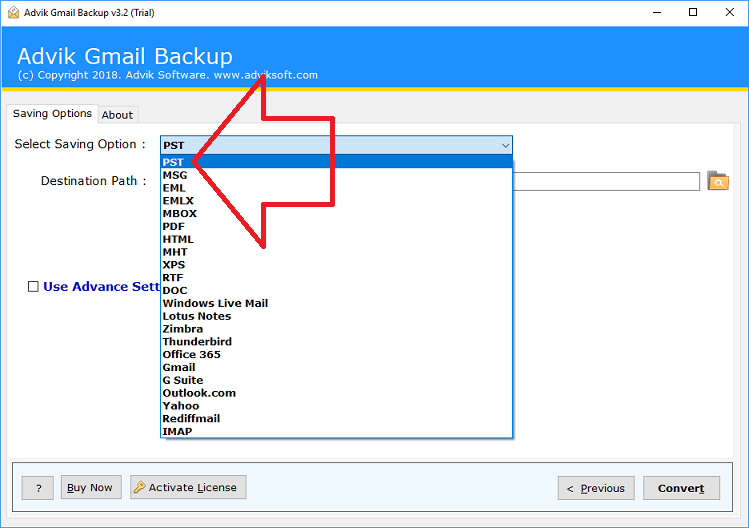Select PST from the saving options list
Image resolution: width=749 pixels, height=528 pixels.
click(x=336, y=162)
